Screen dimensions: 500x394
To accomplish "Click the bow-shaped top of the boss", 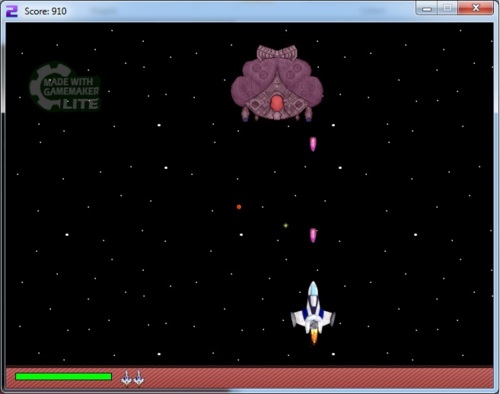I will point(277,53).
